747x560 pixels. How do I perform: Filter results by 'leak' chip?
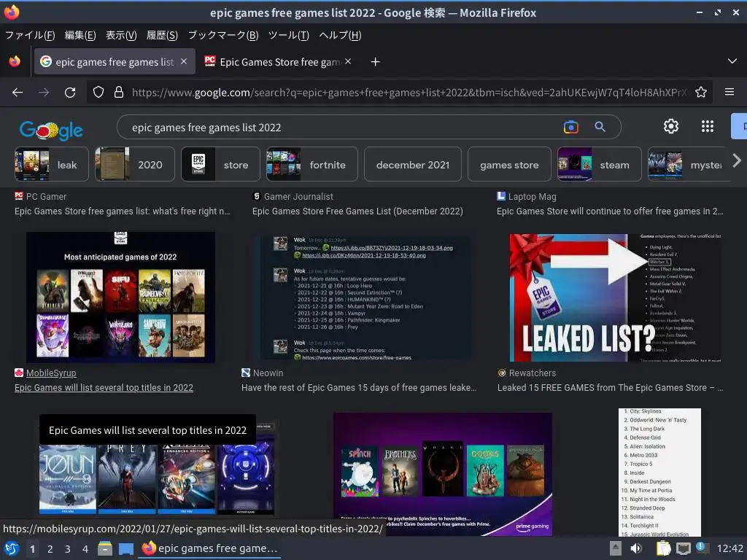(x=52, y=164)
